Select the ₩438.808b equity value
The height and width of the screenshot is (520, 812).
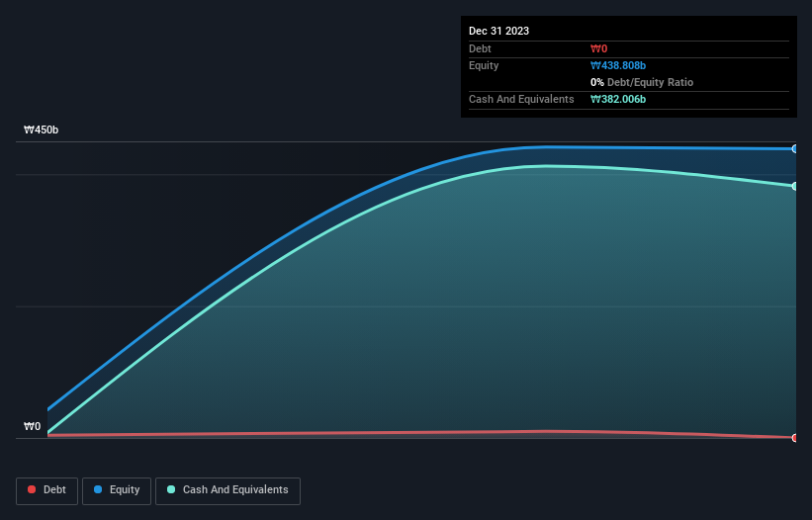click(618, 65)
